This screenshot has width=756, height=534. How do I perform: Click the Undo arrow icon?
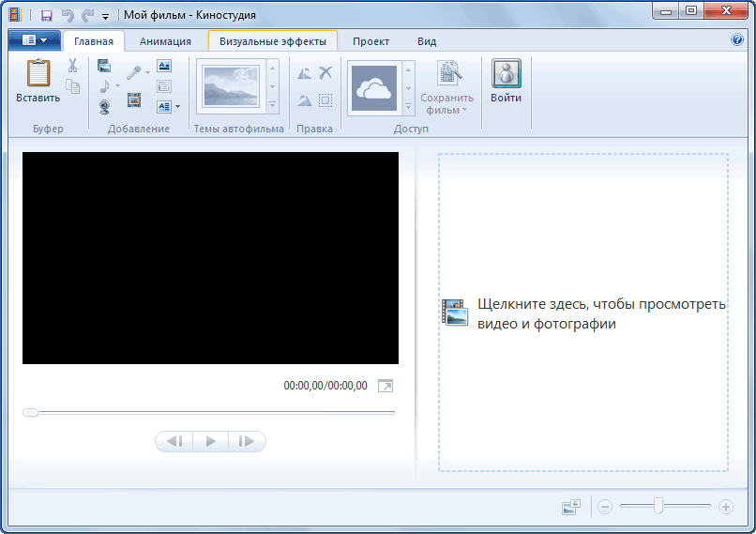68,15
